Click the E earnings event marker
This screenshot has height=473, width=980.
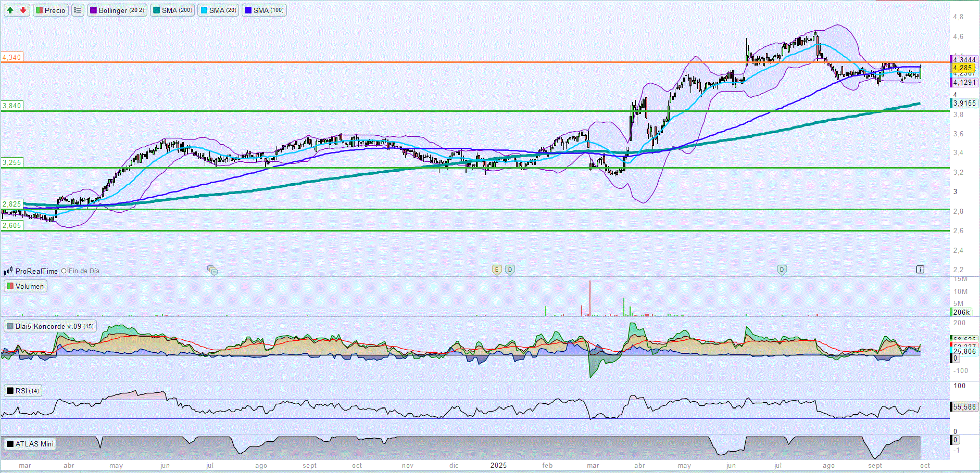point(497,270)
